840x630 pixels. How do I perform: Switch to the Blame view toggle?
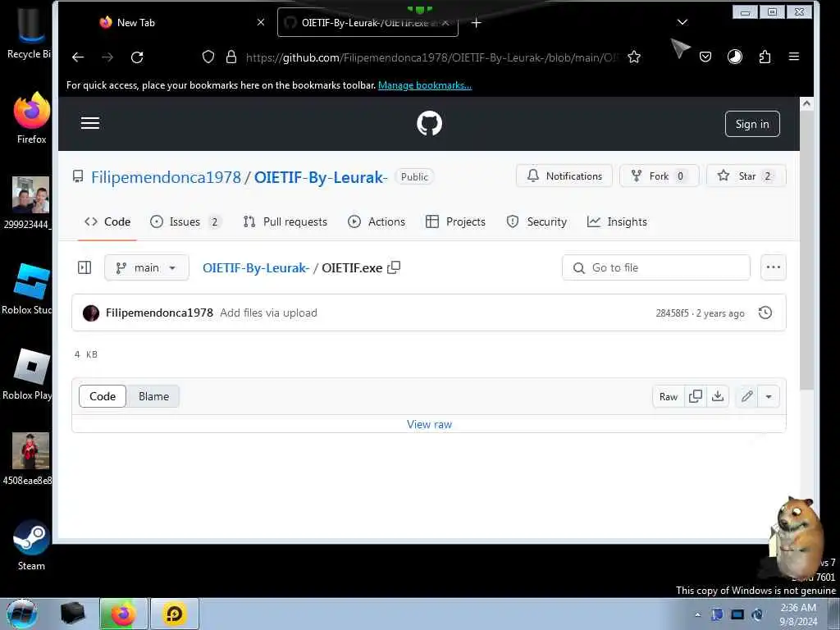click(153, 396)
